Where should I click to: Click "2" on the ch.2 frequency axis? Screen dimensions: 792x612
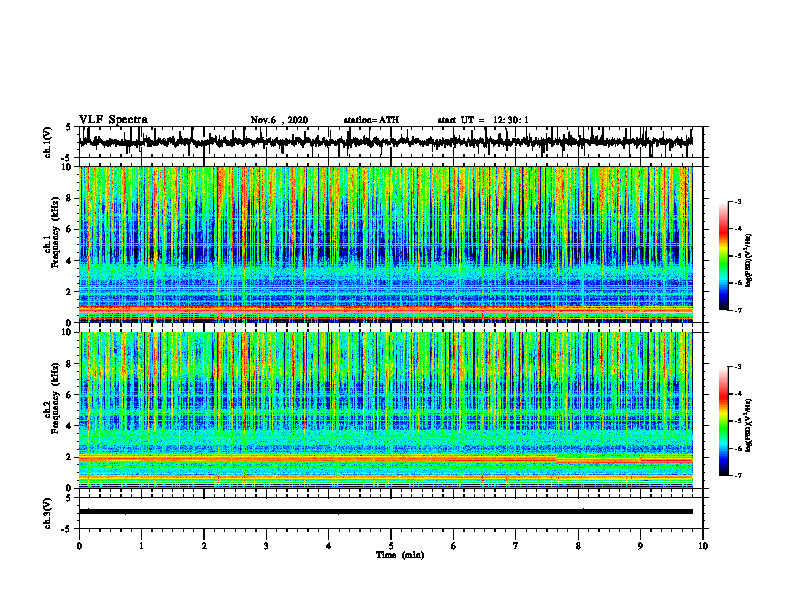(70, 457)
